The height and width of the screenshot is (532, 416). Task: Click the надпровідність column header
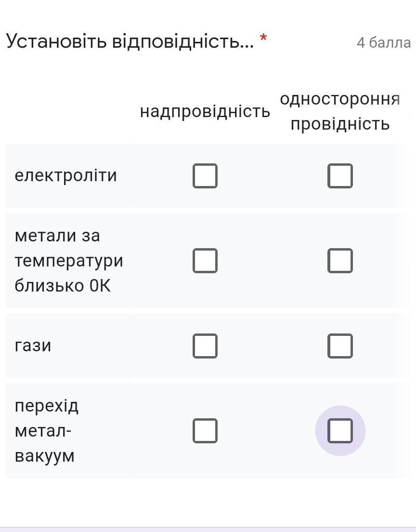[x=205, y=112]
